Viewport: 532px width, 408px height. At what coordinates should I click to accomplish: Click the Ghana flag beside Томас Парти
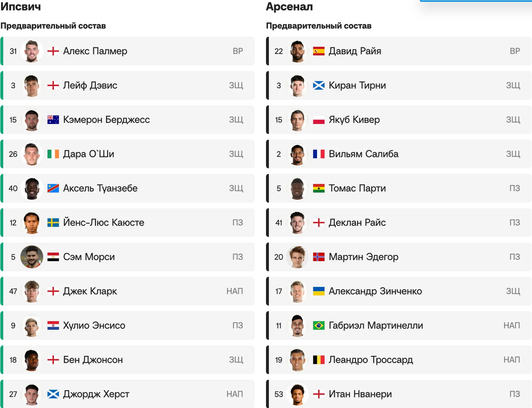point(318,188)
